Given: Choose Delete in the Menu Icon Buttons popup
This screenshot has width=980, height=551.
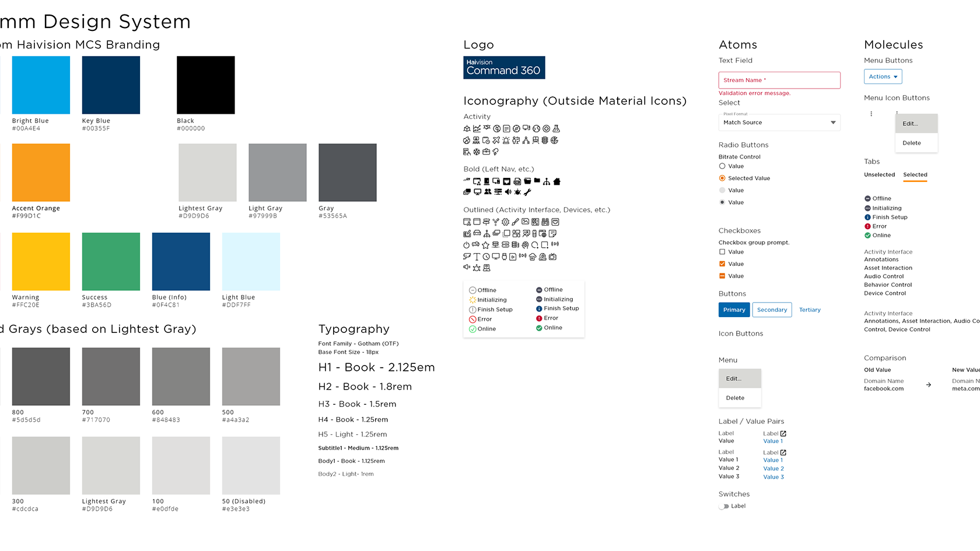Looking at the screenshot, I should coord(916,143).
